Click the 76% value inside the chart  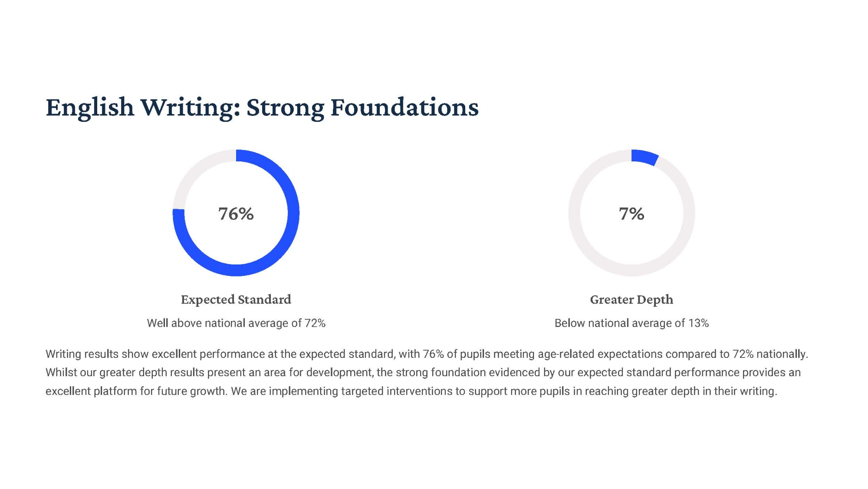click(x=236, y=213)
